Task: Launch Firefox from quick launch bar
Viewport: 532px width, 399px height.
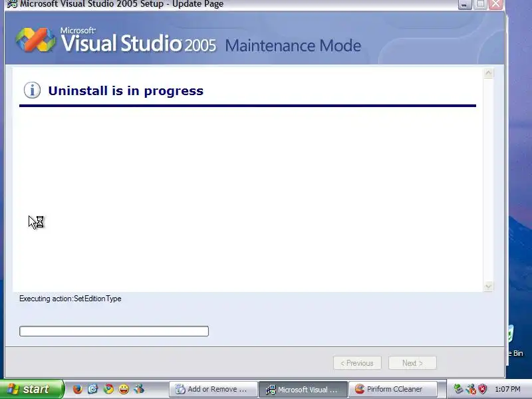Action: pyautogui.click(x=77, y=389)
